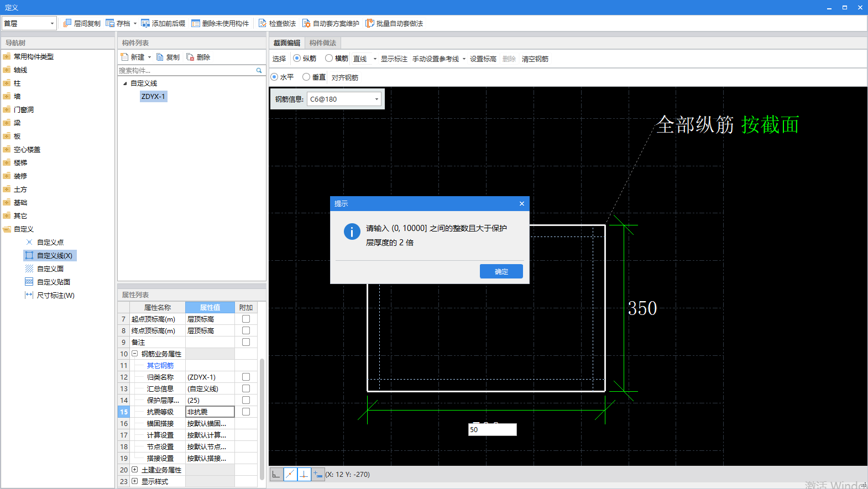868x489 pixels.
Task: Click the 设置标高 toolbar item
Action: point(483,59)
